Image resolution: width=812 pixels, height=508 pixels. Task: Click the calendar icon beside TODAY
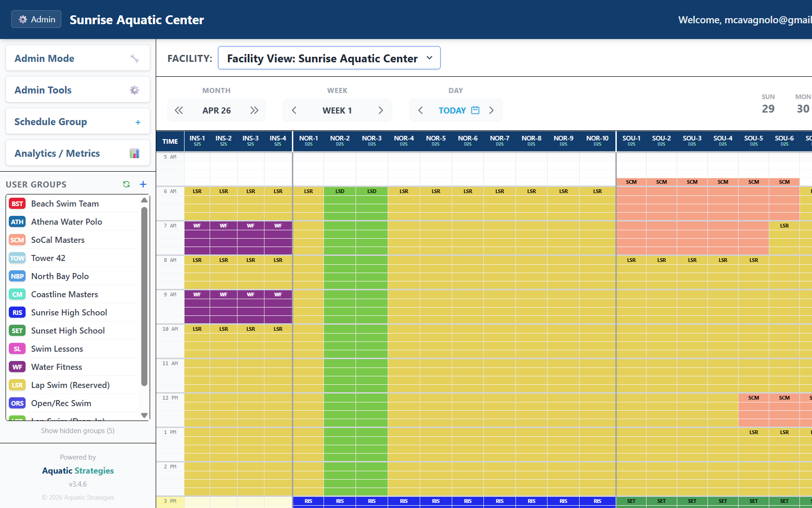475,110
